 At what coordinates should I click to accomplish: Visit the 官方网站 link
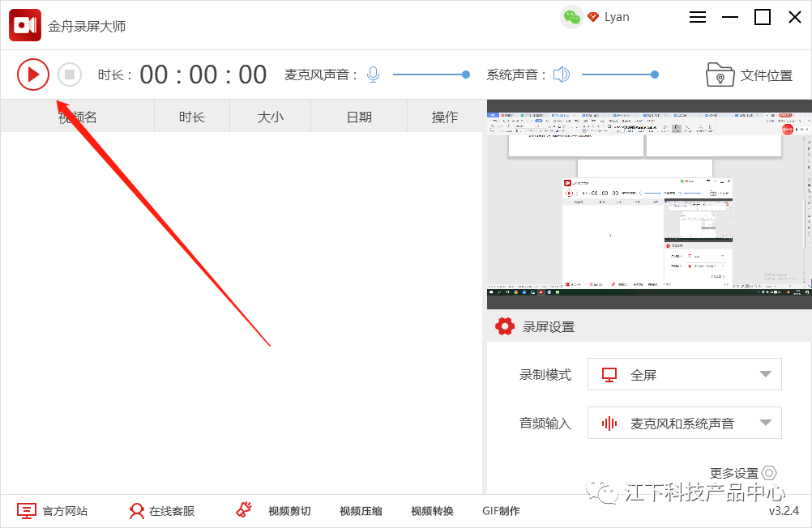coord(65,512)
